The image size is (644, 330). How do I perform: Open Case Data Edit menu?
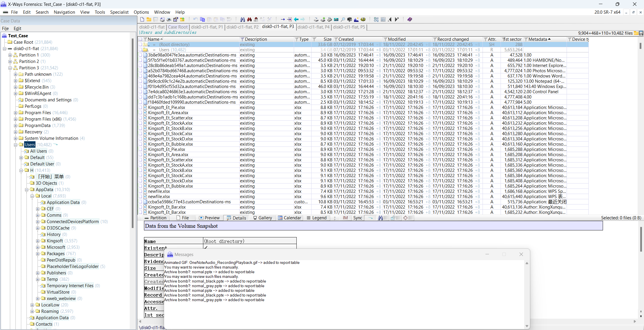click(x=17, y=29)
